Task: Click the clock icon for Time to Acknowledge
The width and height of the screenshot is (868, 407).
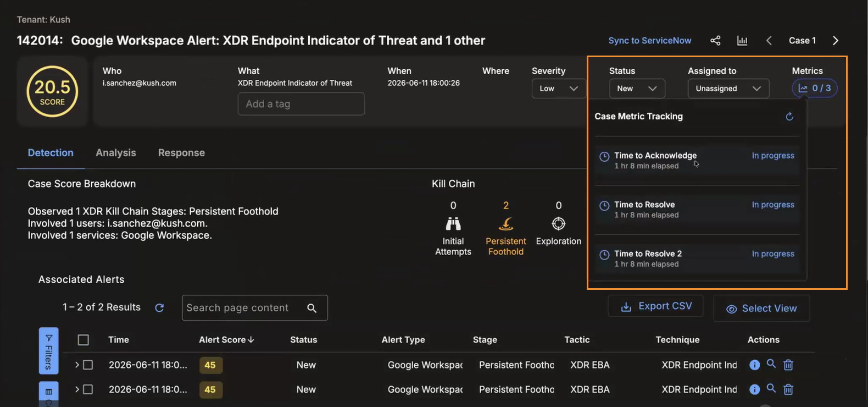Action: (x=604, y=156)
